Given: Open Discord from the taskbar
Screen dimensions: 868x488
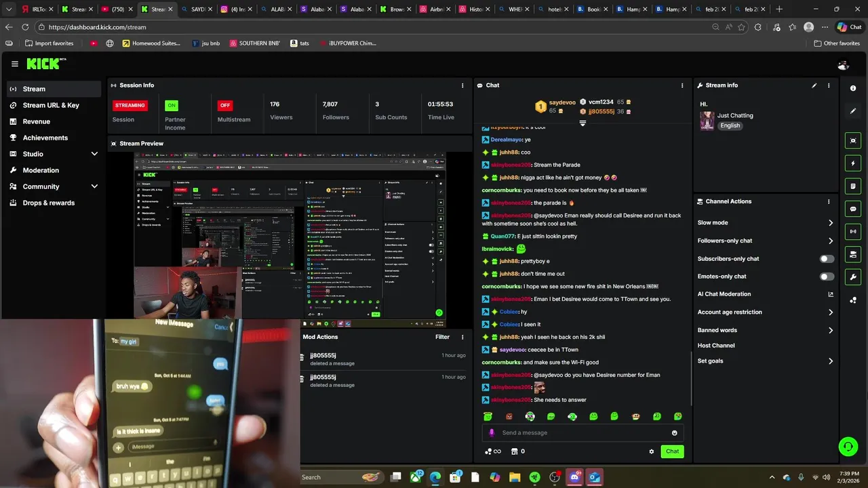Looking at the screenshot, I should click(575, 477).
